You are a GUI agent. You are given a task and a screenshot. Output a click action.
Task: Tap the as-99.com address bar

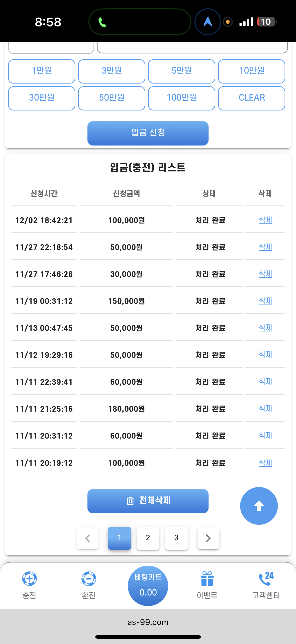[x=148, y=622]
